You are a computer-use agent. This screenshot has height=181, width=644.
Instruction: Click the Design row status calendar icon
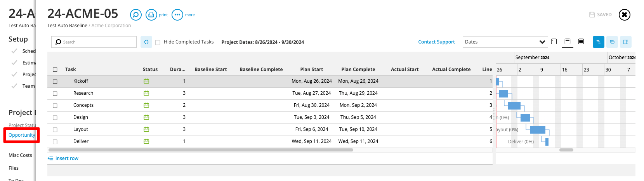tap(146, 117)
